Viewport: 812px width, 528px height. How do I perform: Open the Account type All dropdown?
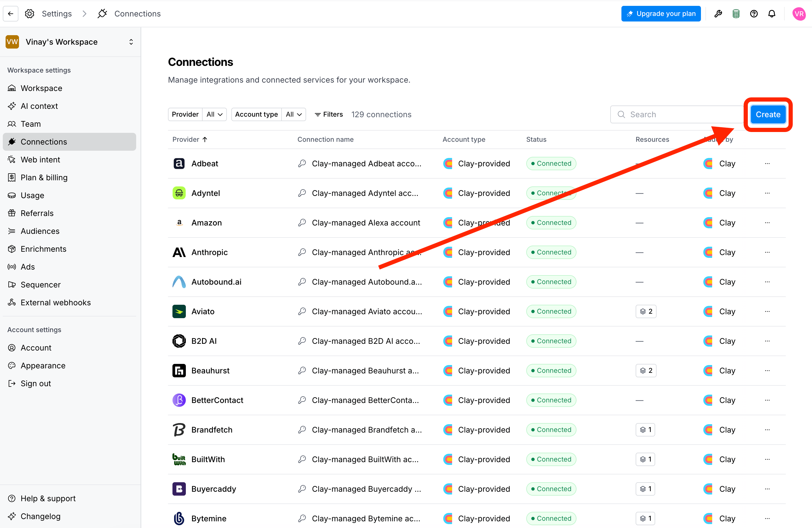(294, 114)
